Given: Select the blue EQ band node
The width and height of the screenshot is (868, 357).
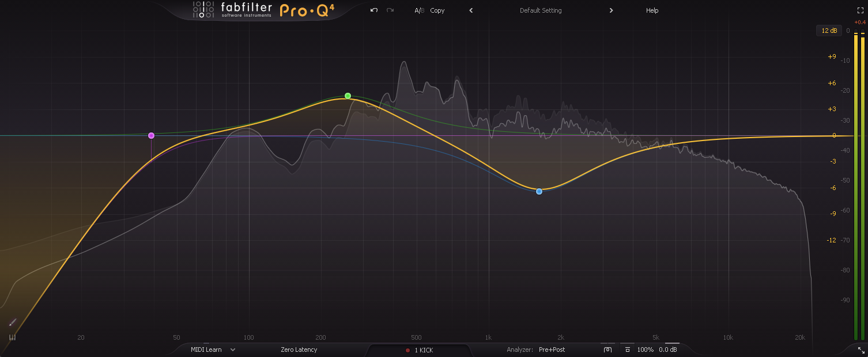Looking at the screenshot, I should (539, 191).
